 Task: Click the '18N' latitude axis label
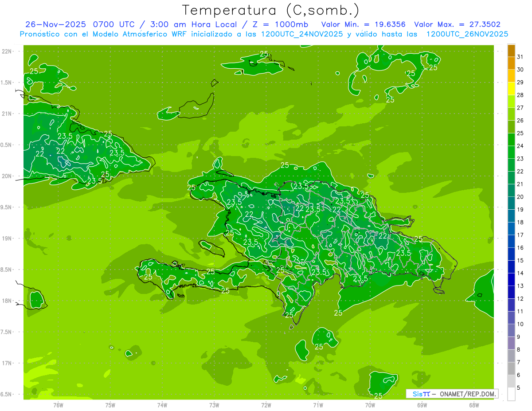pyautogui.click(x=7, y=301)
